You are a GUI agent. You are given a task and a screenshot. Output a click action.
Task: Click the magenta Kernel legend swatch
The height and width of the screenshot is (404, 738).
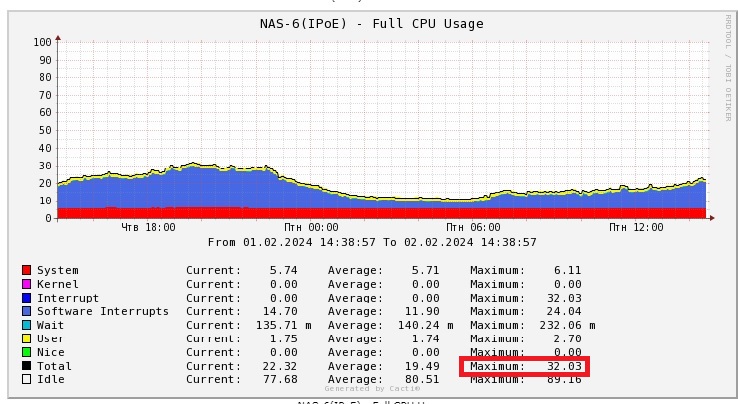(27, 284)
